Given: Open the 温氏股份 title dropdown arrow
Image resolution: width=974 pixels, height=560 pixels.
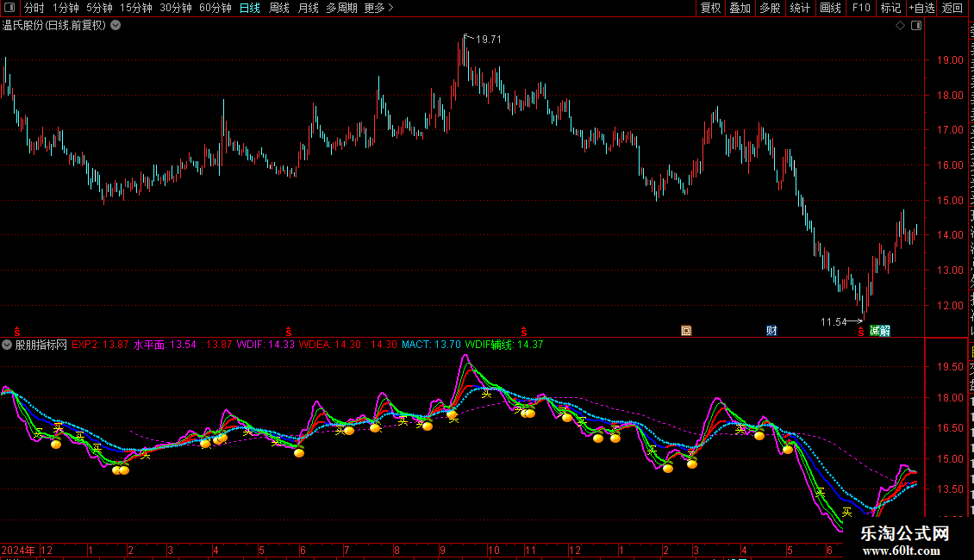Looking at the screenshot, I should tap(116, 26).
